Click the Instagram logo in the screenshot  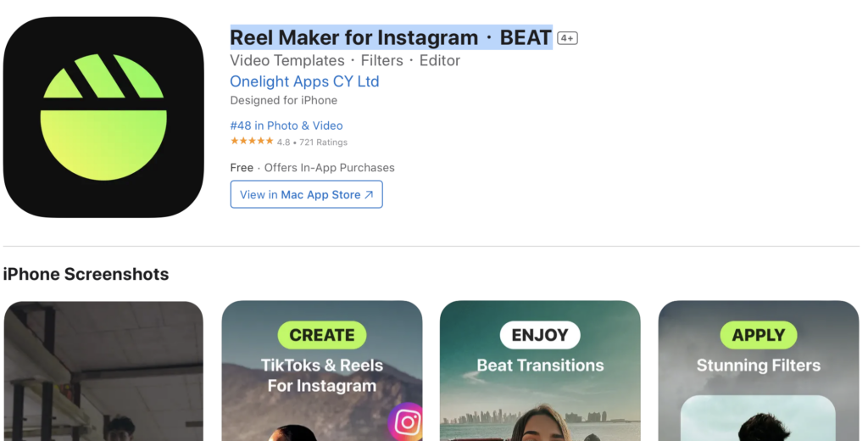point(406,422)
